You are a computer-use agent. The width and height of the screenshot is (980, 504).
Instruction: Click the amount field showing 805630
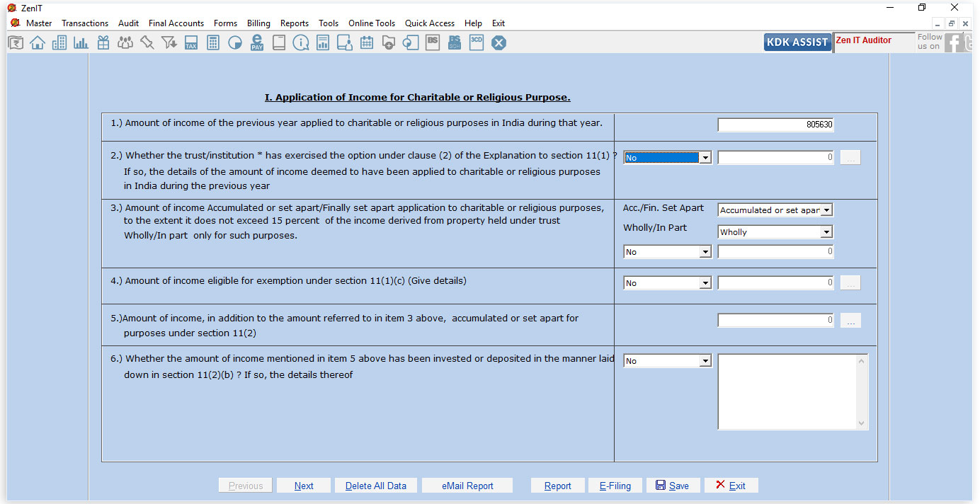click(775, 125)
